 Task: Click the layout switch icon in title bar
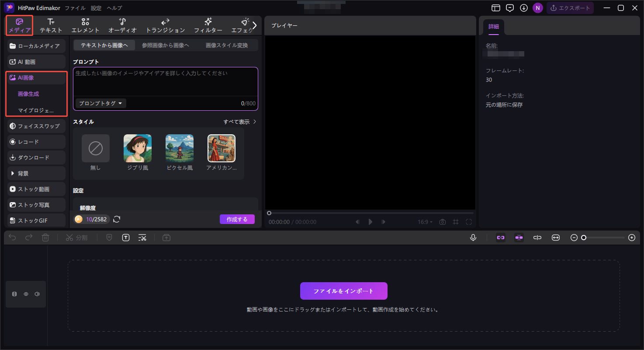(495, 8)
